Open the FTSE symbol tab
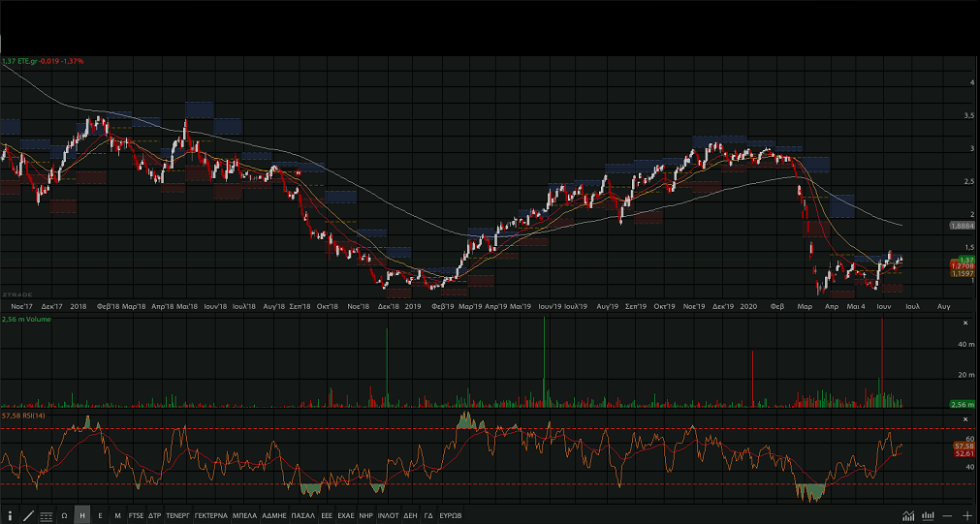This screenshot has height=524, width=980. (x=136, y=516)
